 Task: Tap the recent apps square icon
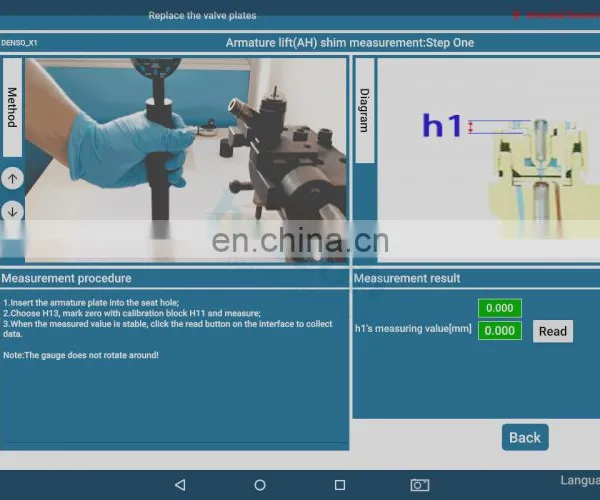click(x=340, y=485)
